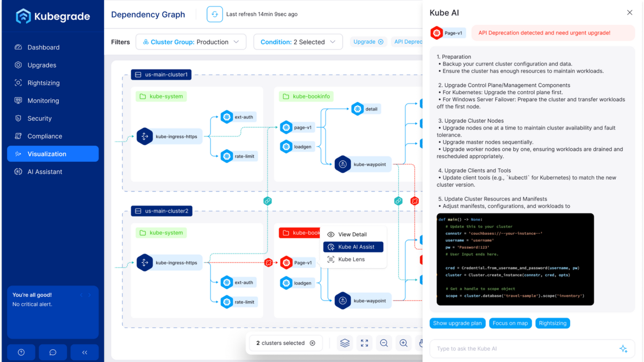
Task: Click the sparkle send icon in Kube AI
Action: (x=623, y=349)
